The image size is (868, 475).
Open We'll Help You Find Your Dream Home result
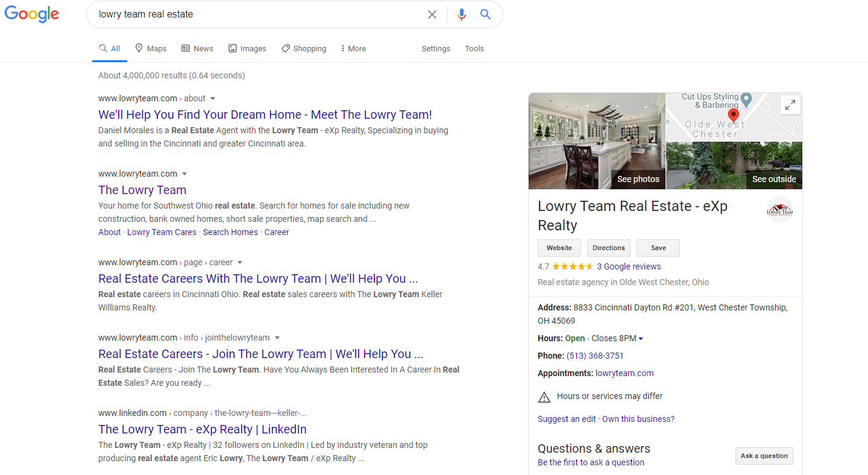(265, 115)
